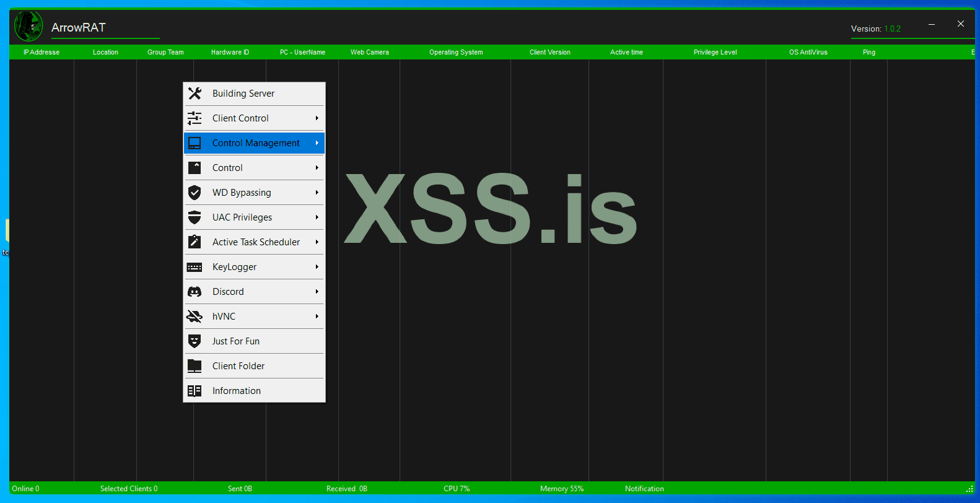Click the "Sent 0B" status text

[240, 489]
